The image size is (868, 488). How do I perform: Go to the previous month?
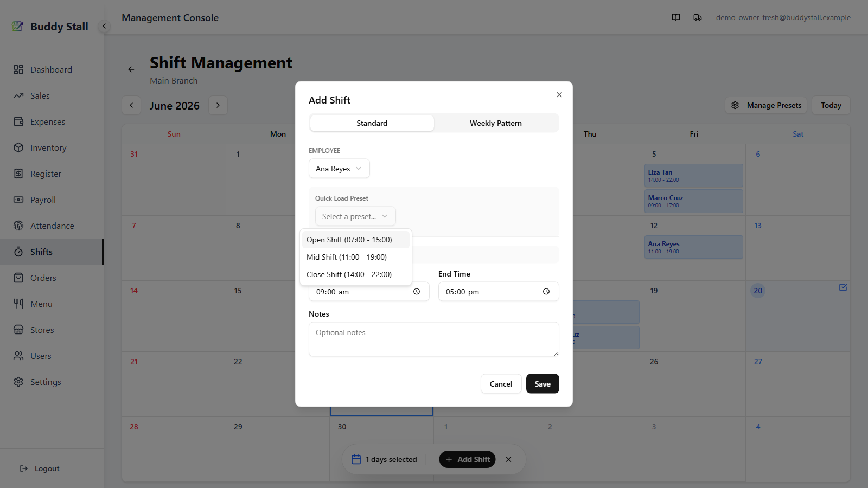(131, 105)
